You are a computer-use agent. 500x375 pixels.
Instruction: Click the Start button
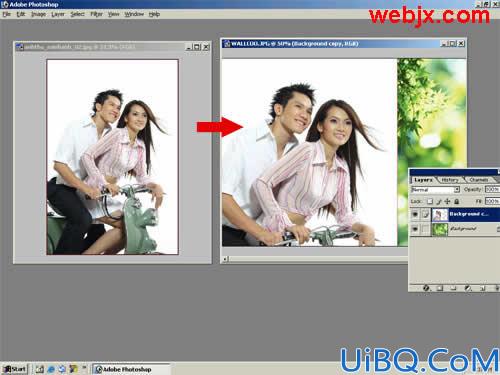coord(14,369)
